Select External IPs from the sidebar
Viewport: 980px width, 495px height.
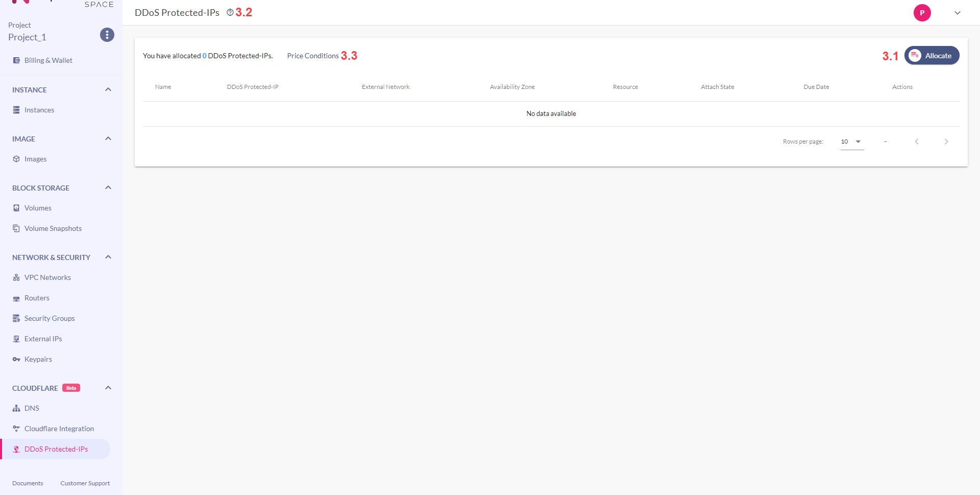[x=43, y=339]
